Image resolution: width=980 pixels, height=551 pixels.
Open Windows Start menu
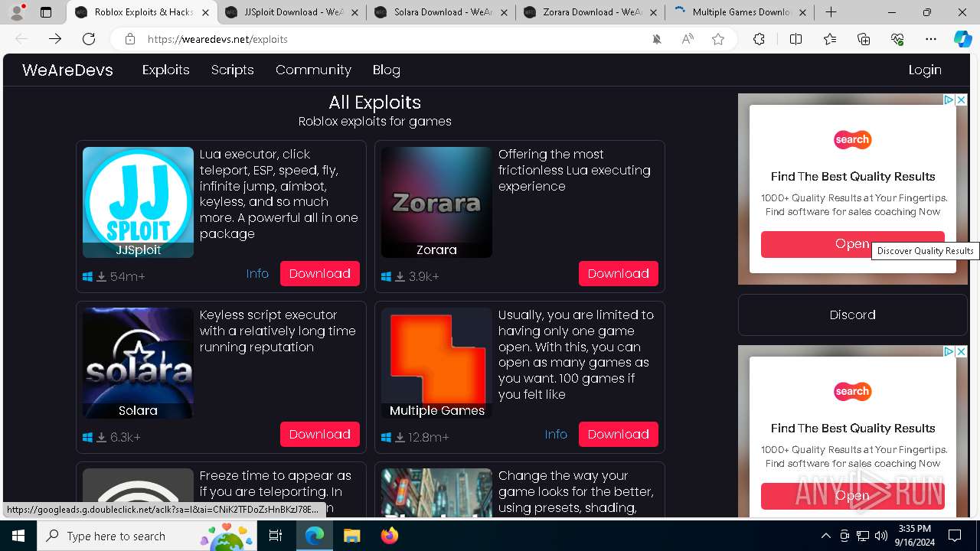18,536
